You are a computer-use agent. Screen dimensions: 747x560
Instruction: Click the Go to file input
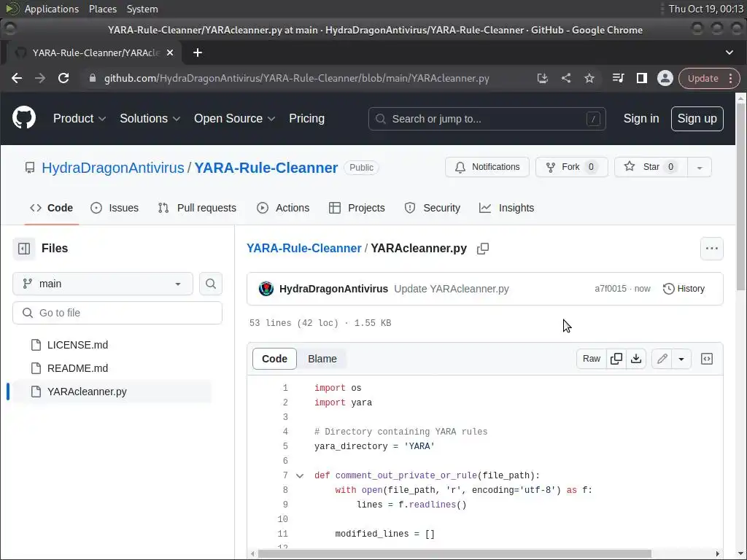(x=117, y=313)
